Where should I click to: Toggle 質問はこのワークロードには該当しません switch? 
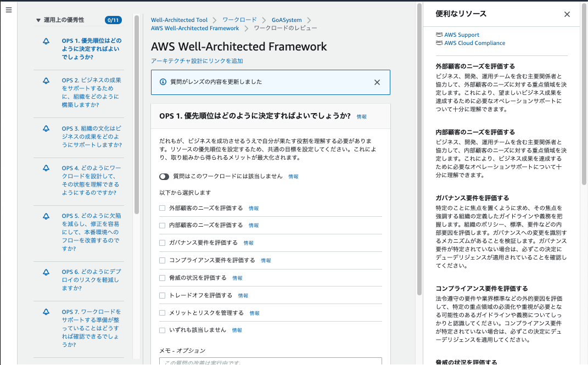164,177
